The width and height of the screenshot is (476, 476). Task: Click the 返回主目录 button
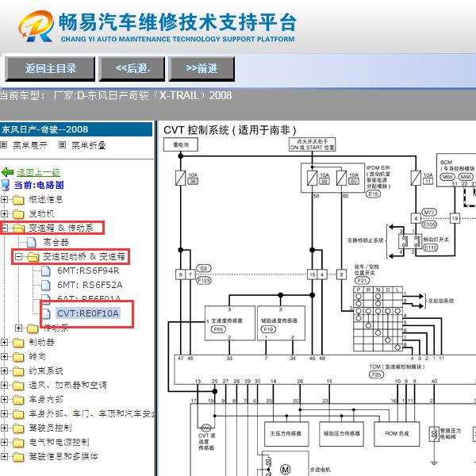pyautogui.click(x=50, y=69)
